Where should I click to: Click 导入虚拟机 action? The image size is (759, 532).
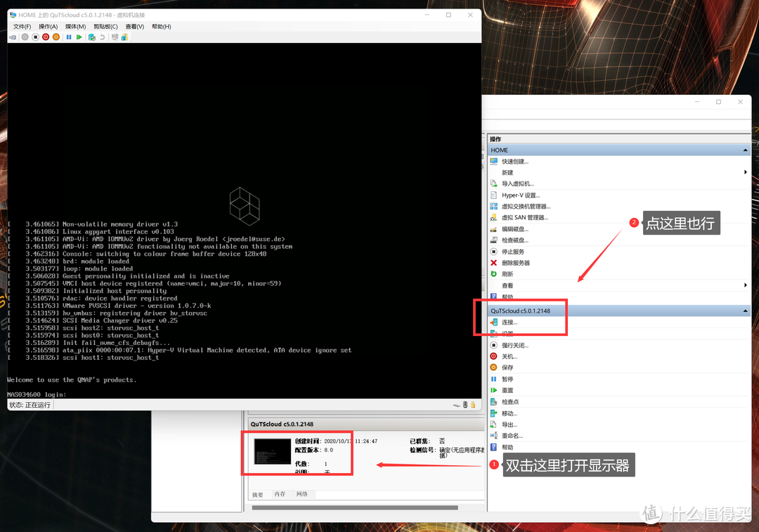(x=517, y=183)
